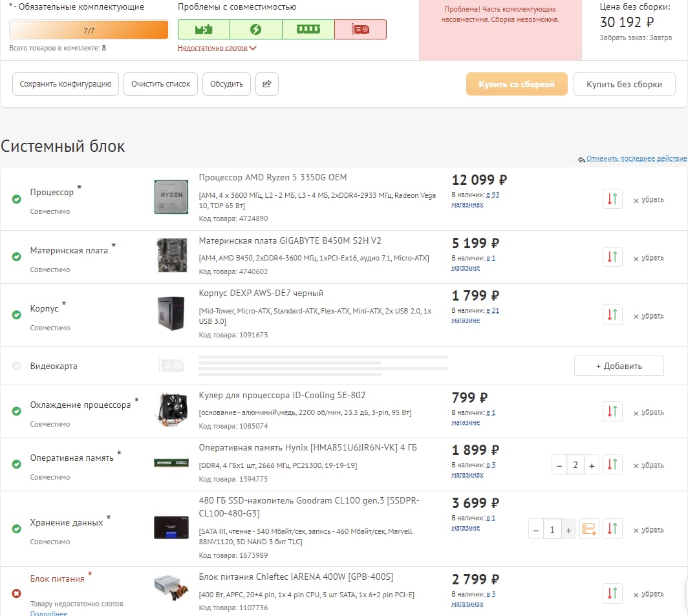Replace the Goodram SSD via swap arrows
The height and width of the screenshot is (616, 688).
tap(612, 529)
